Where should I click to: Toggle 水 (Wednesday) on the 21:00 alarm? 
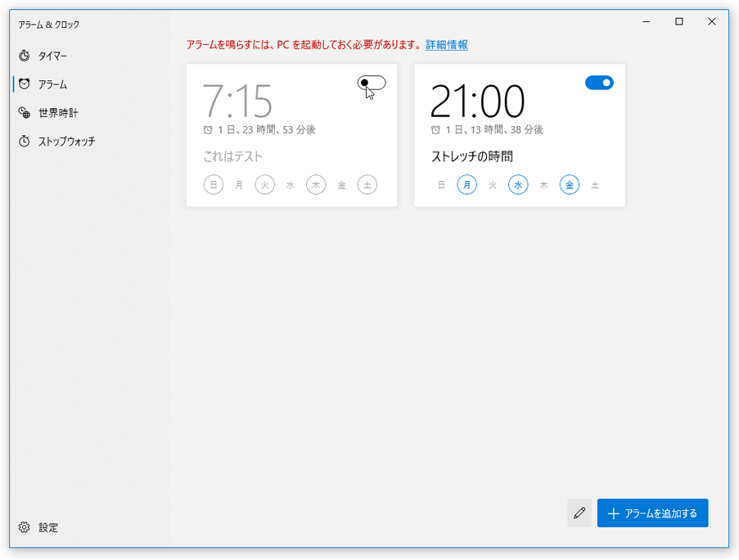[x=518, y=185]
